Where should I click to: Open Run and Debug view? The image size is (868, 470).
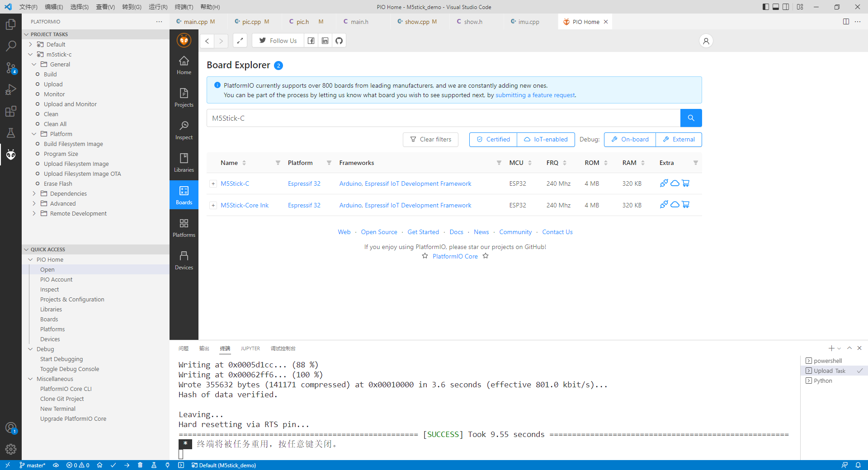[x=11, y=89]
